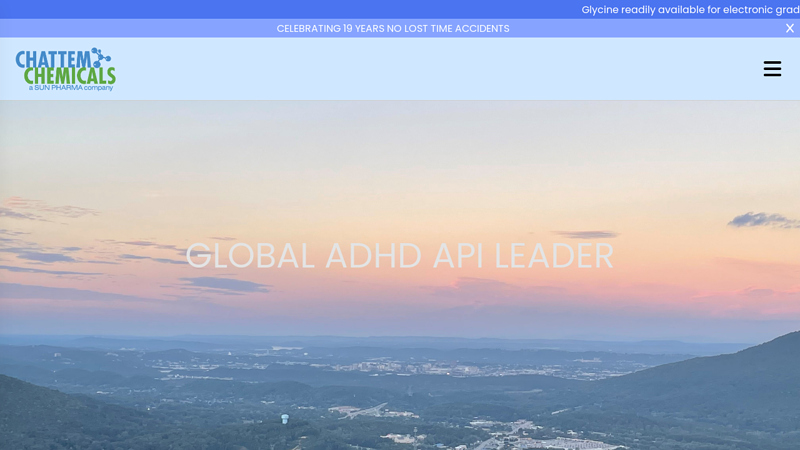Viewport: 800px width, 450px height.
Task: Click the dark cloud near the right edge
Action: click(763, 220)
